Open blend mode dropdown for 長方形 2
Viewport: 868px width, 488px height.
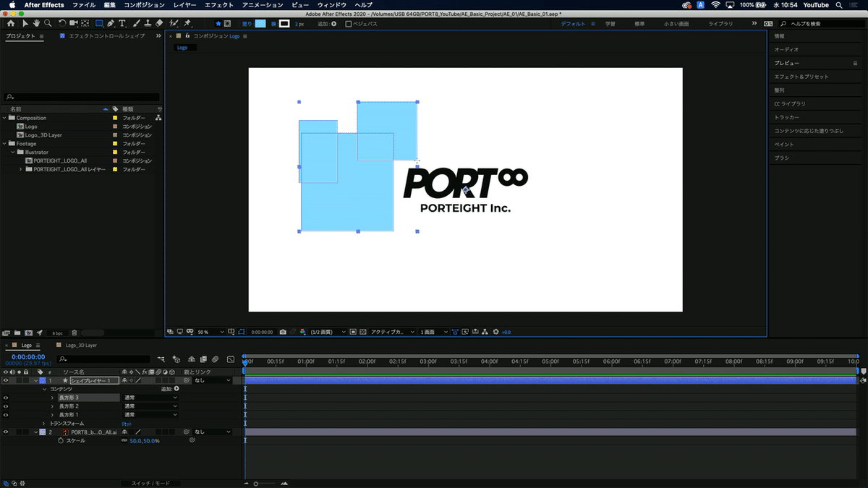[x=150, y=406]
